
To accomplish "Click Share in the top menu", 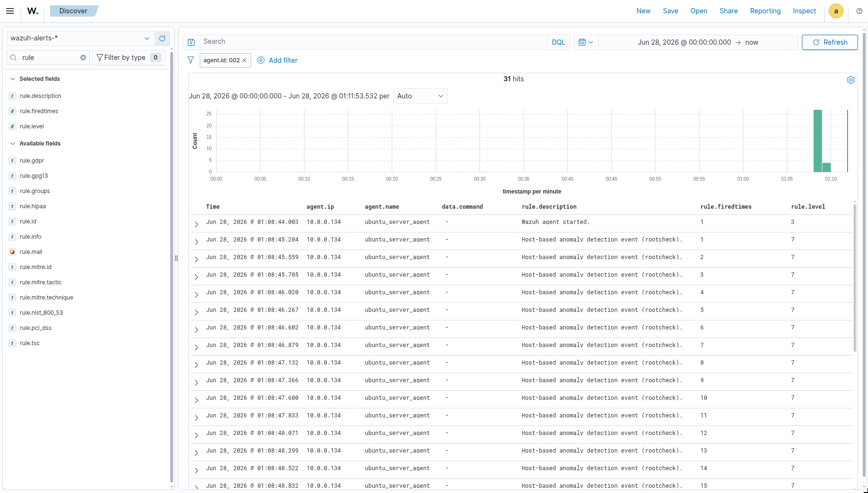I will (728, 11).
